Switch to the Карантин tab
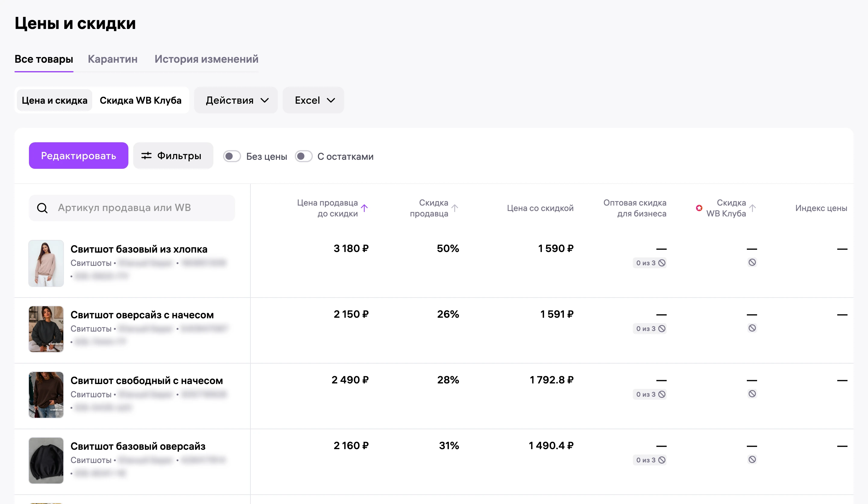This screenshot has height=504, width=868. click(113, 59)
